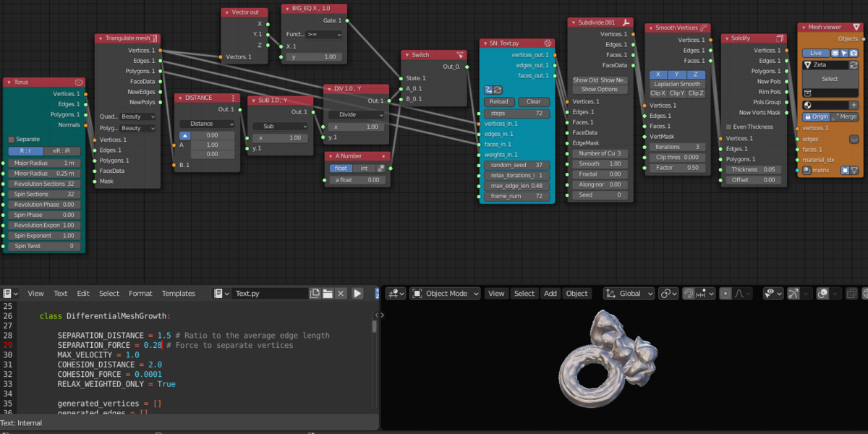Click the render camera icon in Mesh viewer
Screen dimensions: 868x434
pyautogui.click(x=854, y=53)
